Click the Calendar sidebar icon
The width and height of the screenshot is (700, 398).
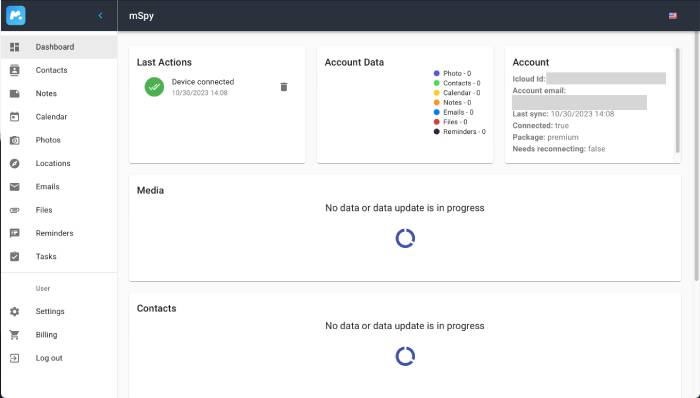(x=15, y=116)
